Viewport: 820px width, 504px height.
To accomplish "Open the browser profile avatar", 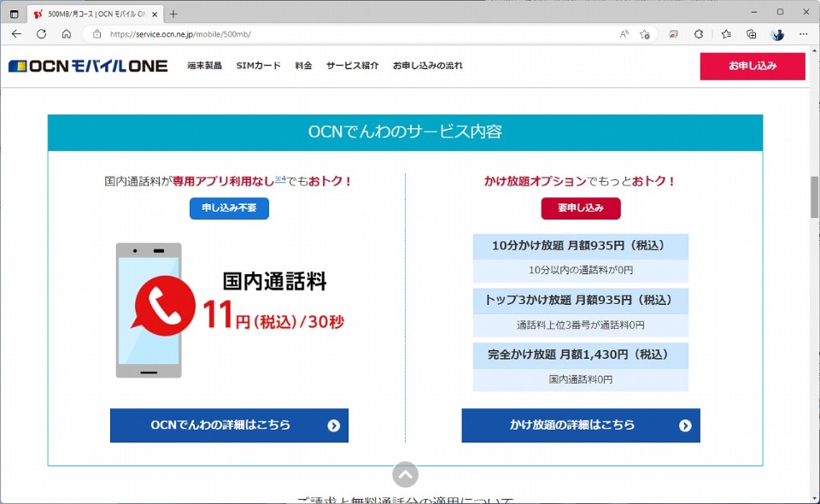I will 776,34.
